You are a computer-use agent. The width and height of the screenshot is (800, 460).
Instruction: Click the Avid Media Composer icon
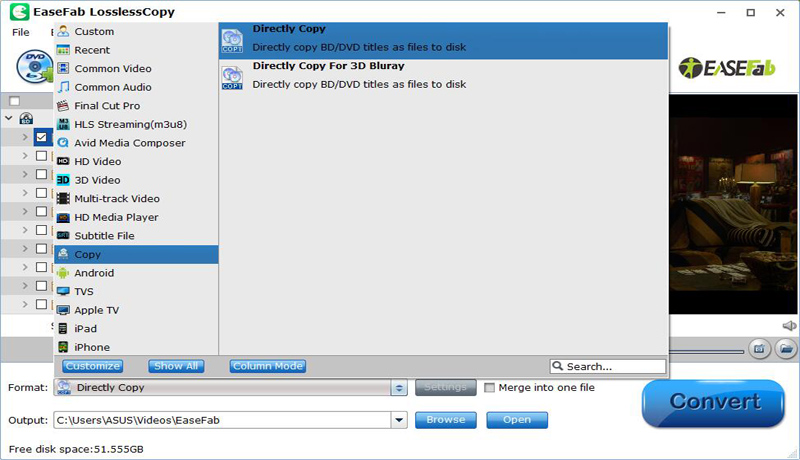pos(63,143)
